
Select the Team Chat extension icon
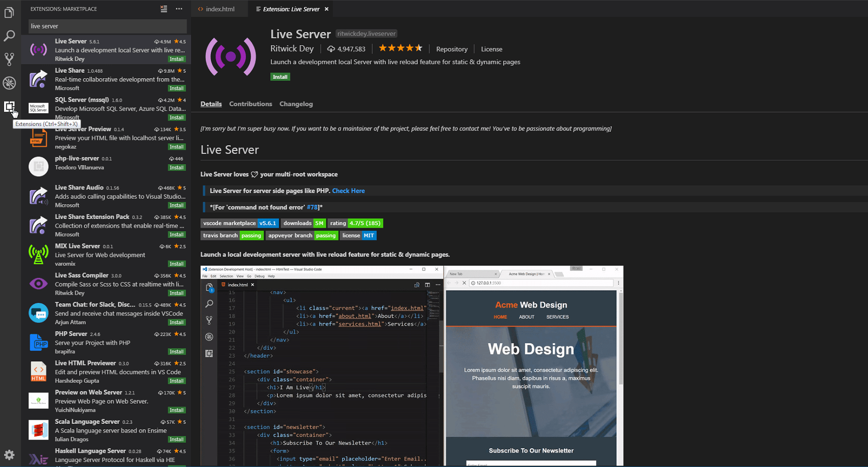[39, 313]
